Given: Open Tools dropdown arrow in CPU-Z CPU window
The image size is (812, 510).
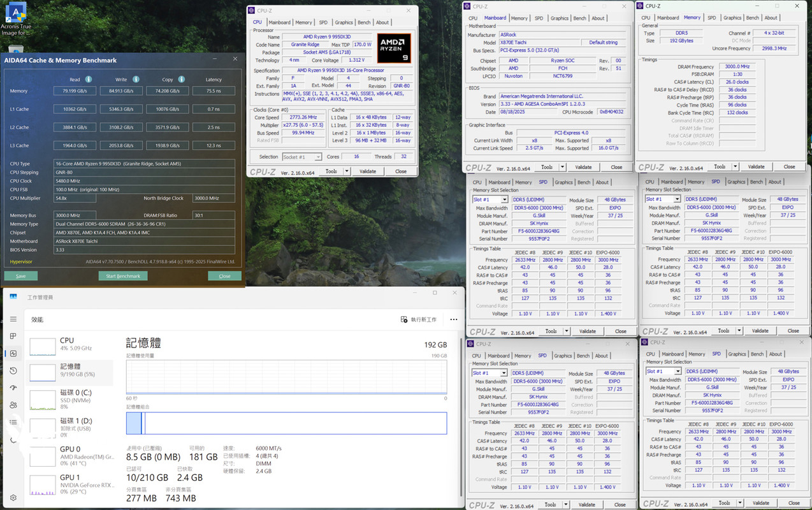Looking at the screenshot, I should (347, 171).
